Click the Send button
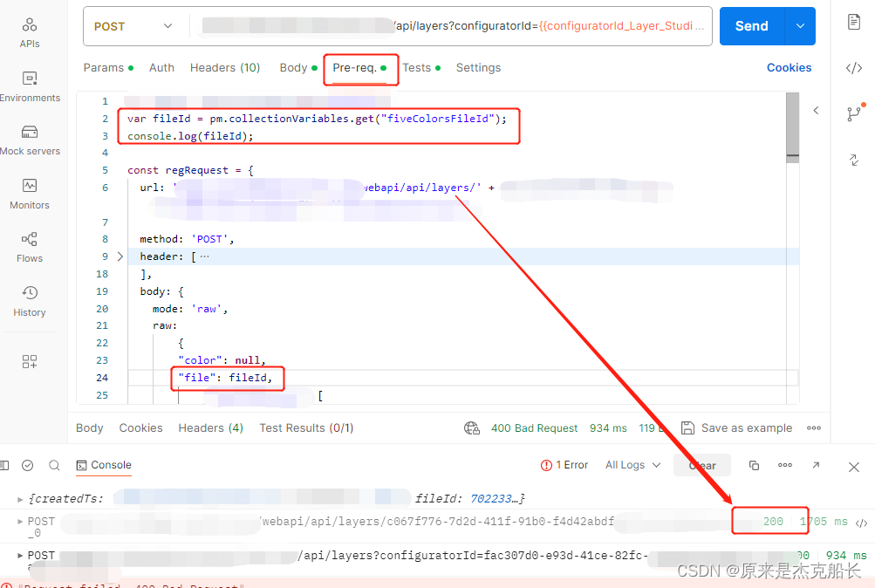 (750, 26)
